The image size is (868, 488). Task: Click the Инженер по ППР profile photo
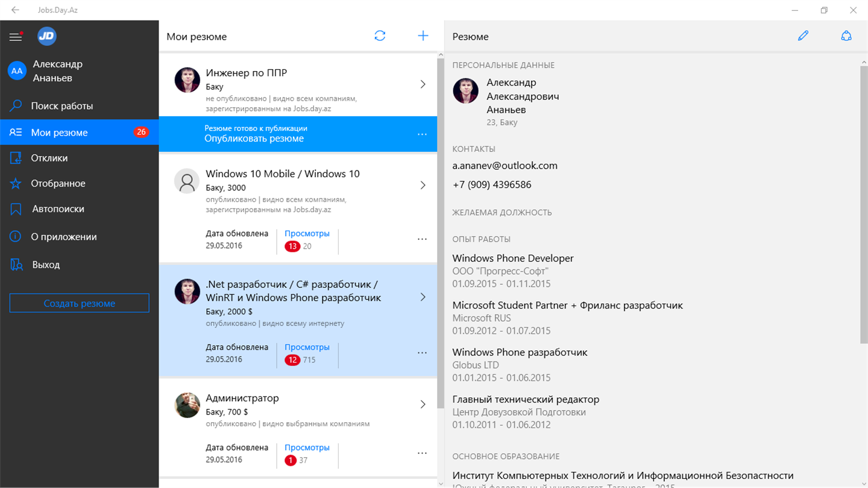(187, 80)
